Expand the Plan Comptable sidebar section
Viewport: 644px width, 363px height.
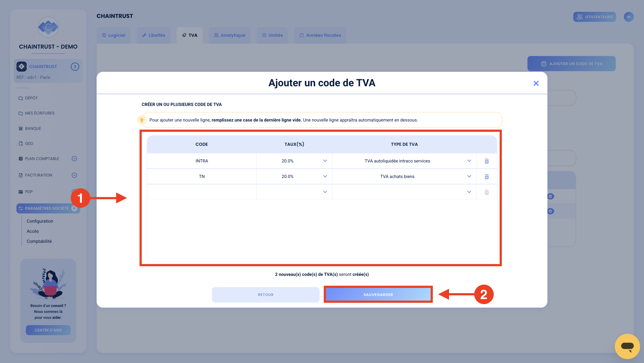pyautogui.click(x=74, y=159)
